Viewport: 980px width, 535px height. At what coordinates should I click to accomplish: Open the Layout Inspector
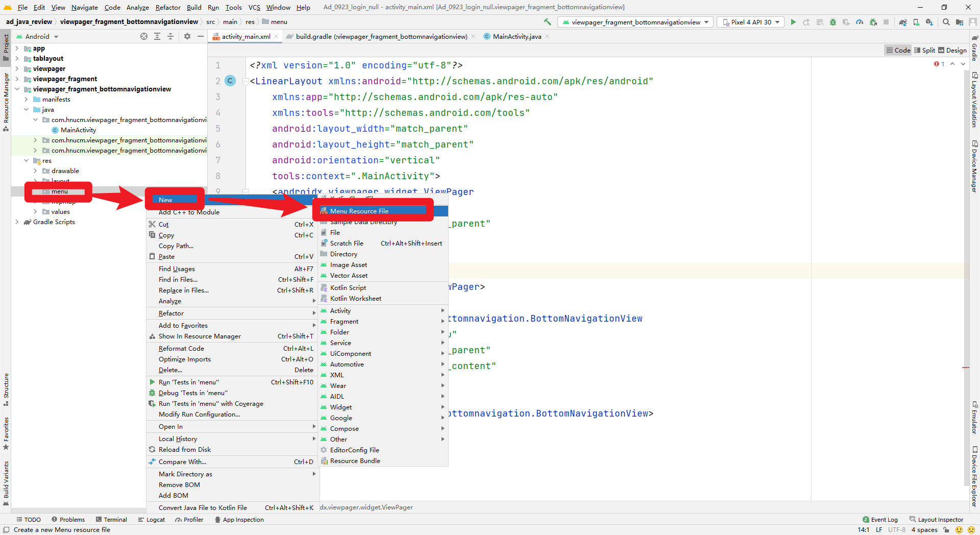click(936, 520)
